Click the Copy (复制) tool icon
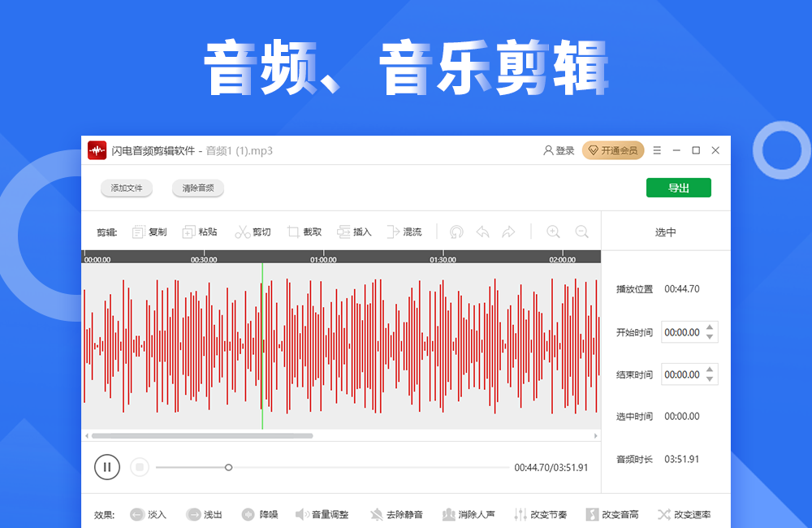The height and width of the screenshot is (528, 812). coord(139,232)
